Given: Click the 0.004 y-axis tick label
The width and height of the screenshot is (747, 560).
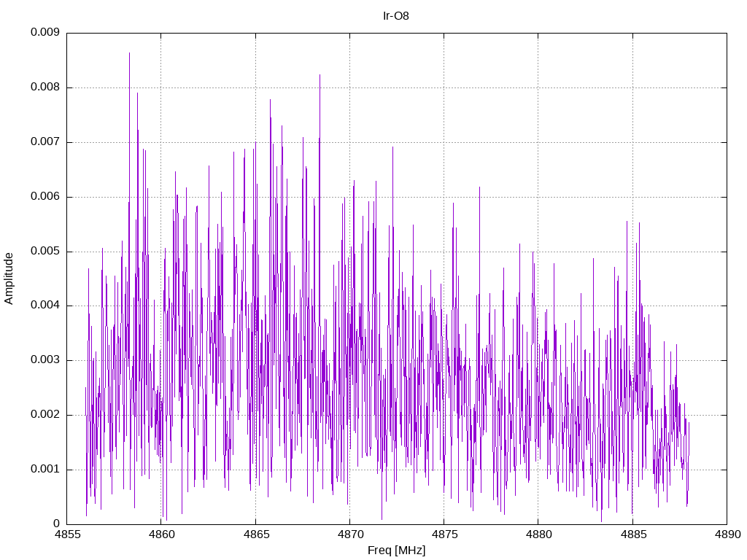Looking at the screenshot, I should click(45, 306).
